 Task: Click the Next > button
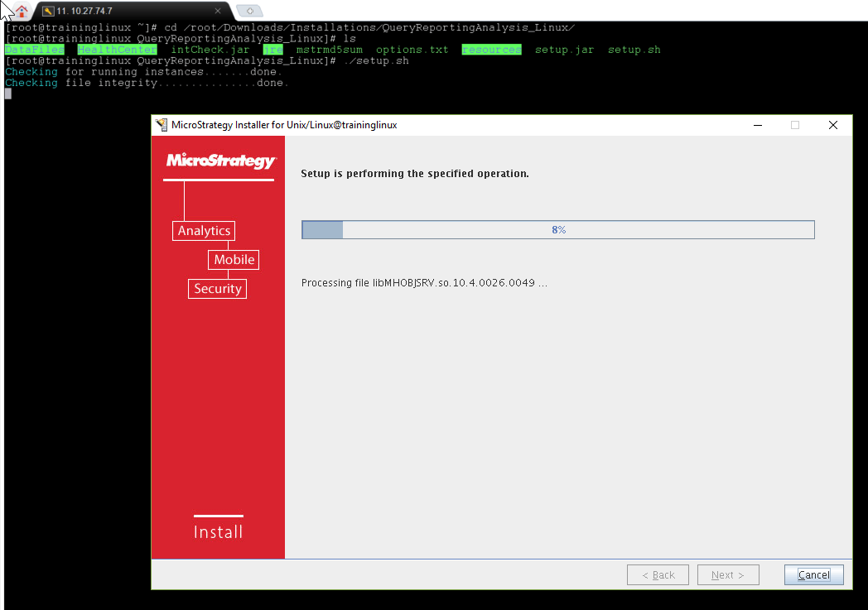[728, 574]
